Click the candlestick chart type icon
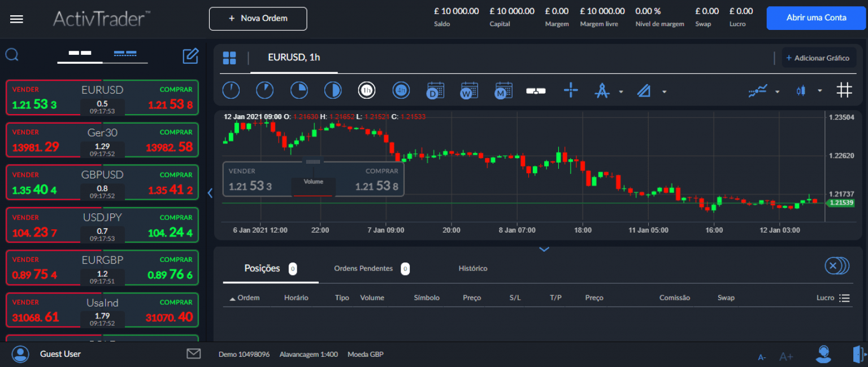This screenshot has width=868, height=367. [801, 90]
